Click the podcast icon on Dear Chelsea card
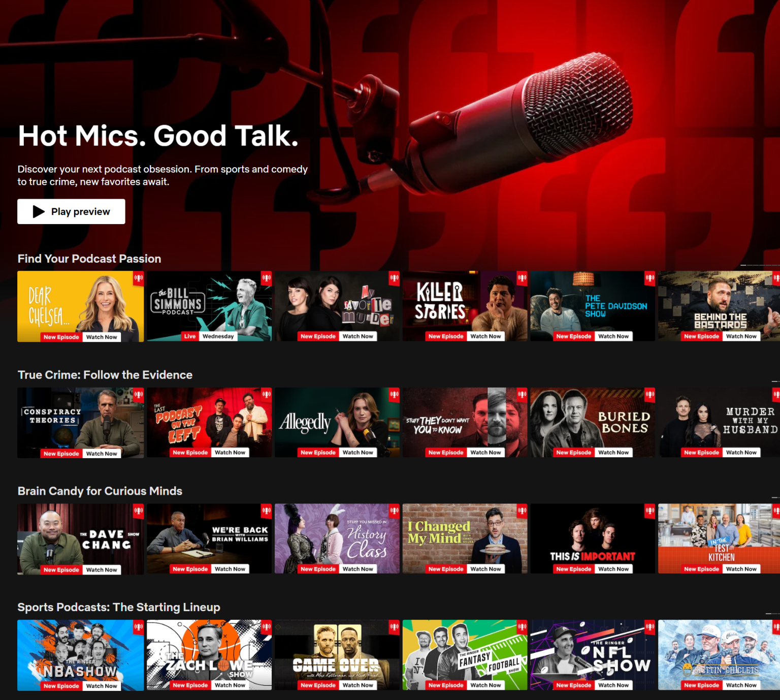780x700 pixels. (x=139, y=278)
